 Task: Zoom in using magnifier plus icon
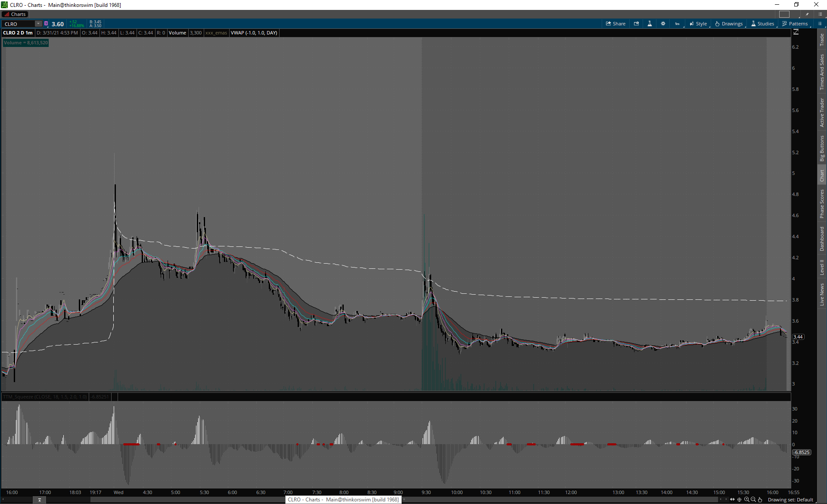(x=746, y=500)
